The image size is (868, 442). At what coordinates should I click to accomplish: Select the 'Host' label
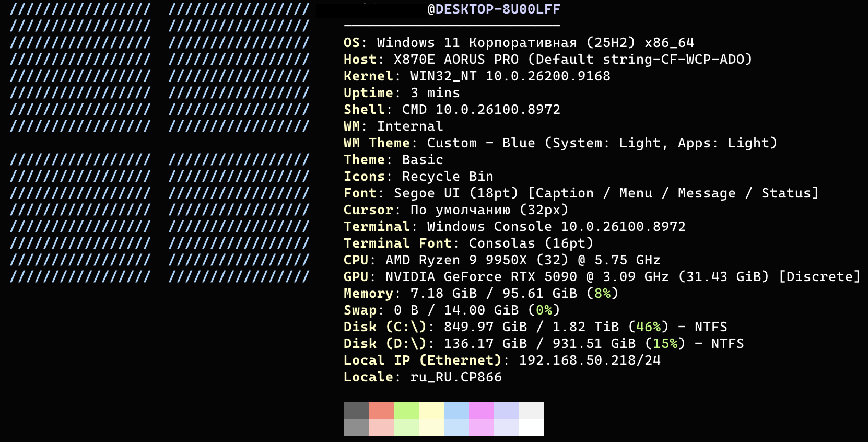[360, 60]
